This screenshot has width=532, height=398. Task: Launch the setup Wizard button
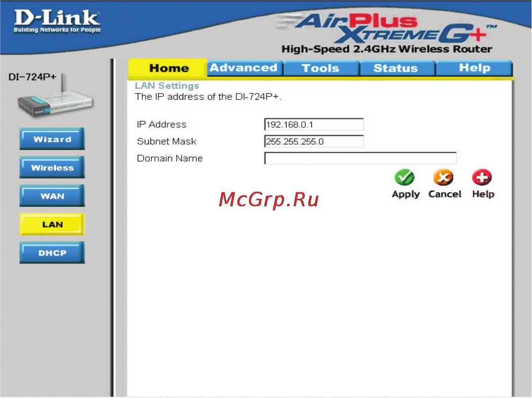52,139
